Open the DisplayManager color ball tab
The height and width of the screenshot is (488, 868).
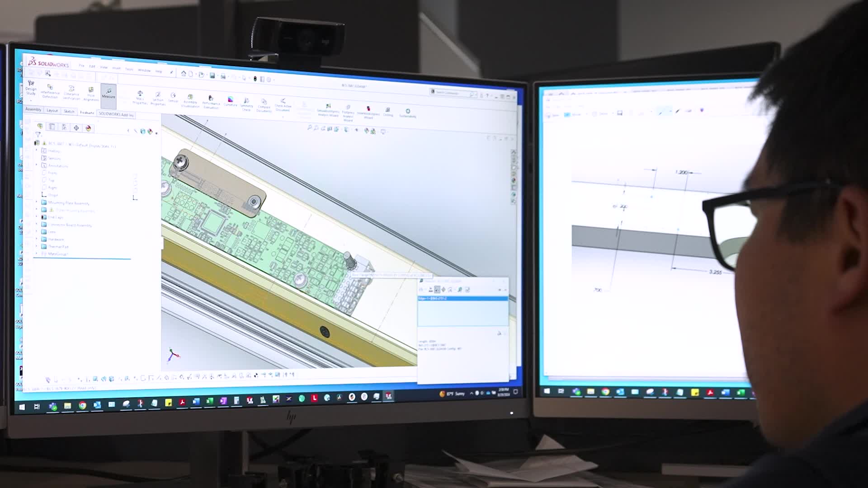click(88, 128)
